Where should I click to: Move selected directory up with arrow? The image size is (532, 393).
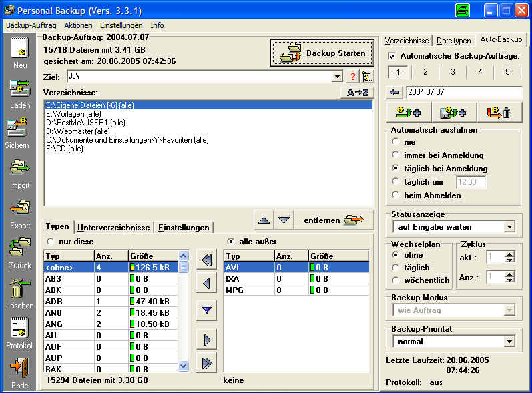[264, 220]
